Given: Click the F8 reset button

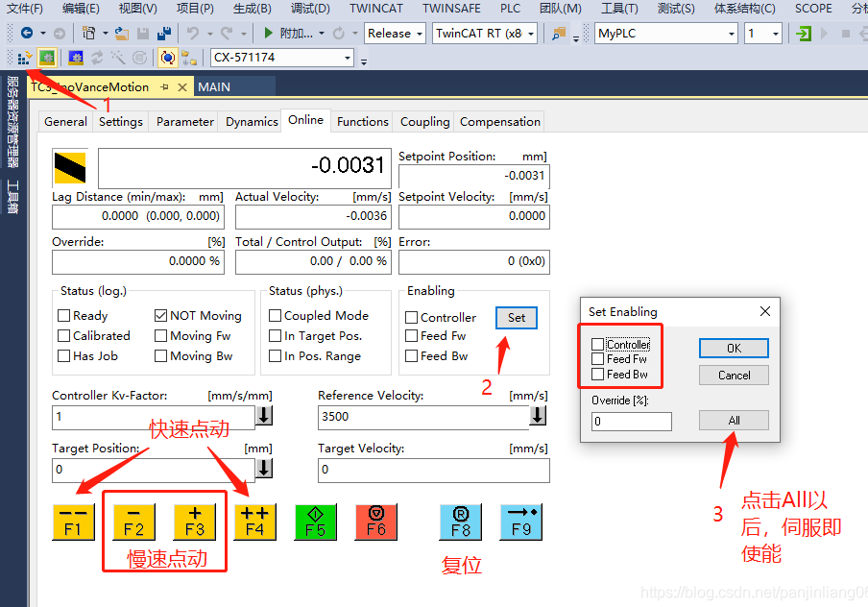Looking at the screenshot, I should (461, 522).
